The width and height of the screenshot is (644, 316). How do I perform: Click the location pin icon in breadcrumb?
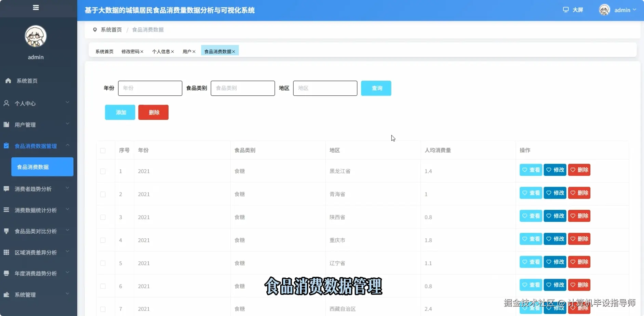[x=95, y=30]
